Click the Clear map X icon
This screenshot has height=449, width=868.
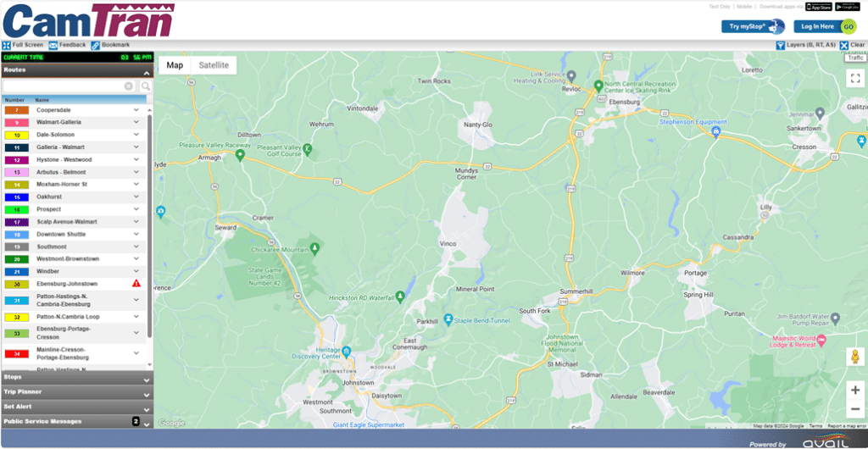coord(844,45)
